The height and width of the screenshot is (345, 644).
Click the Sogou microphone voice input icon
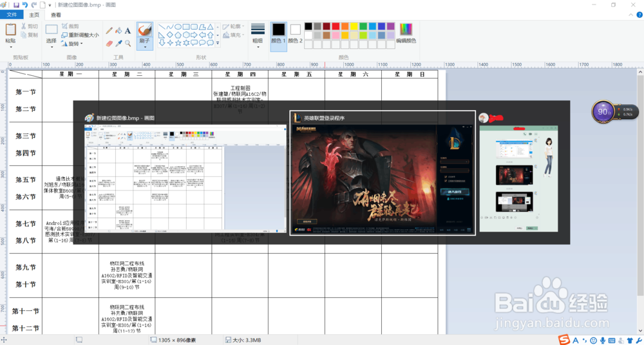[603, 340]
